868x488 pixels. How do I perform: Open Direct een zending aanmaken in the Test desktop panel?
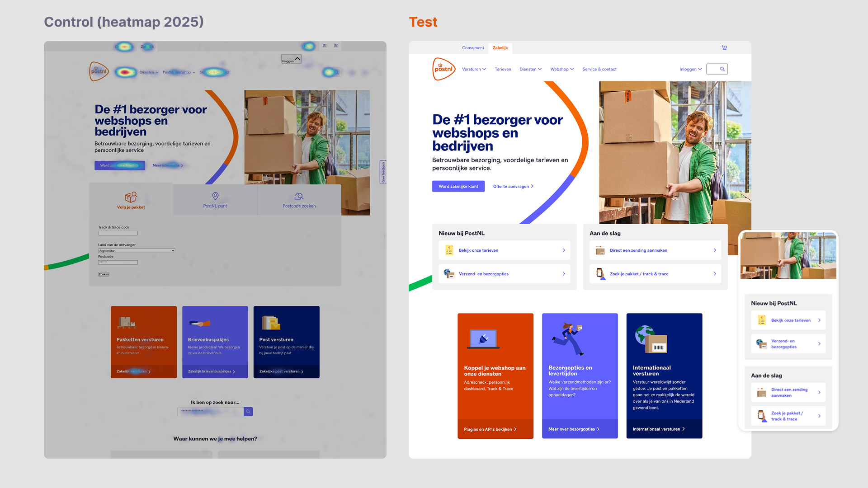pos(656,250)
